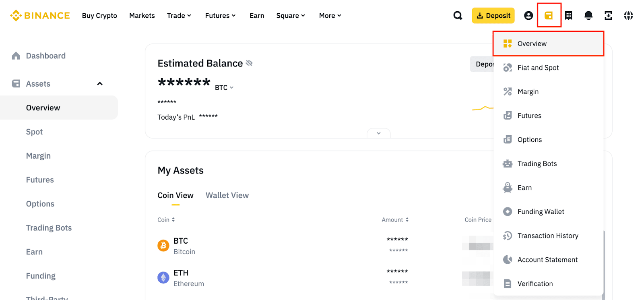This screenshot has height=300, width=644.
Task: Open Account Statement menu entry
Action: 548,259
